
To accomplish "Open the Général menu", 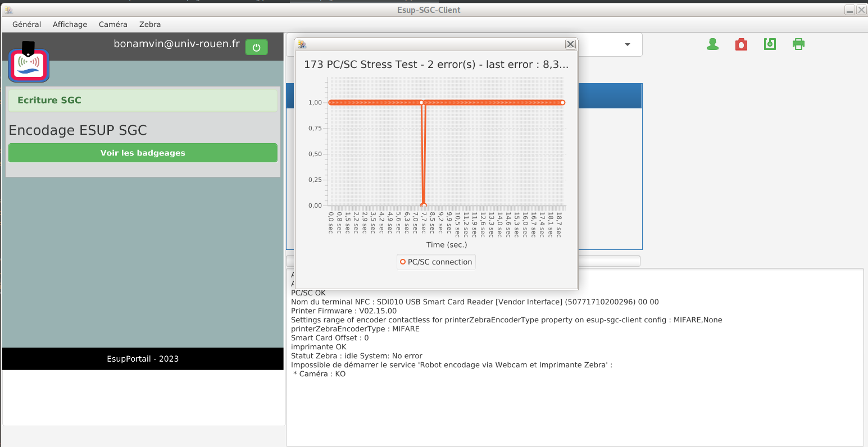I will 26,25.
